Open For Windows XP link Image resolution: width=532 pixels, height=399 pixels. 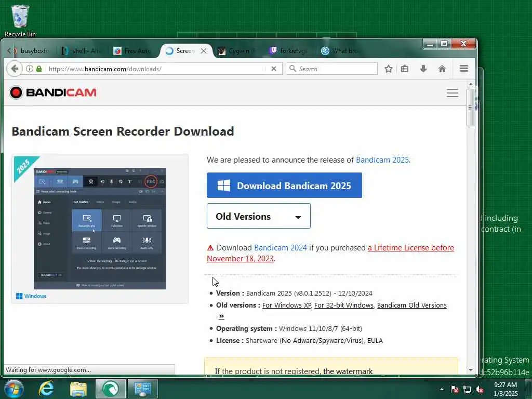(x=287, y=305)
